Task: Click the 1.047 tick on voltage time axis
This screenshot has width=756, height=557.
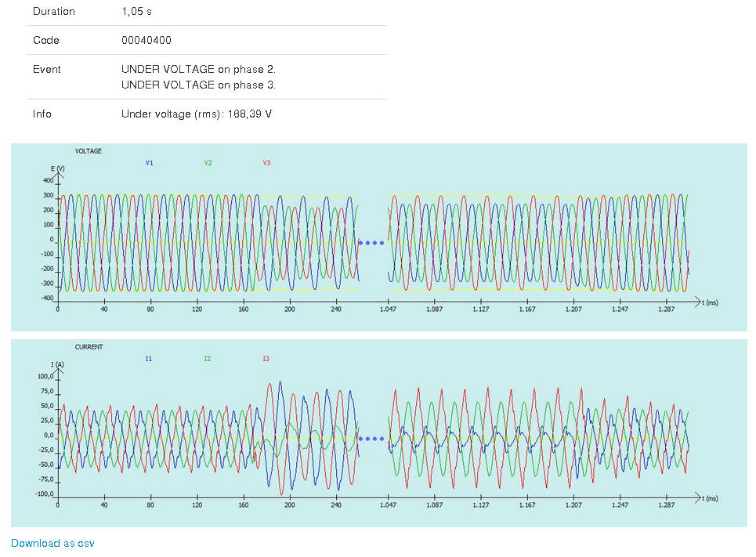Action: point(388,309)
